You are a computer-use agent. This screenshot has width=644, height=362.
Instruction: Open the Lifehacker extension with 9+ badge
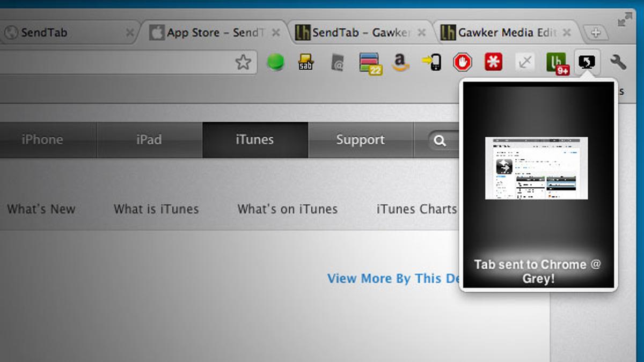(x=557, y=63)
